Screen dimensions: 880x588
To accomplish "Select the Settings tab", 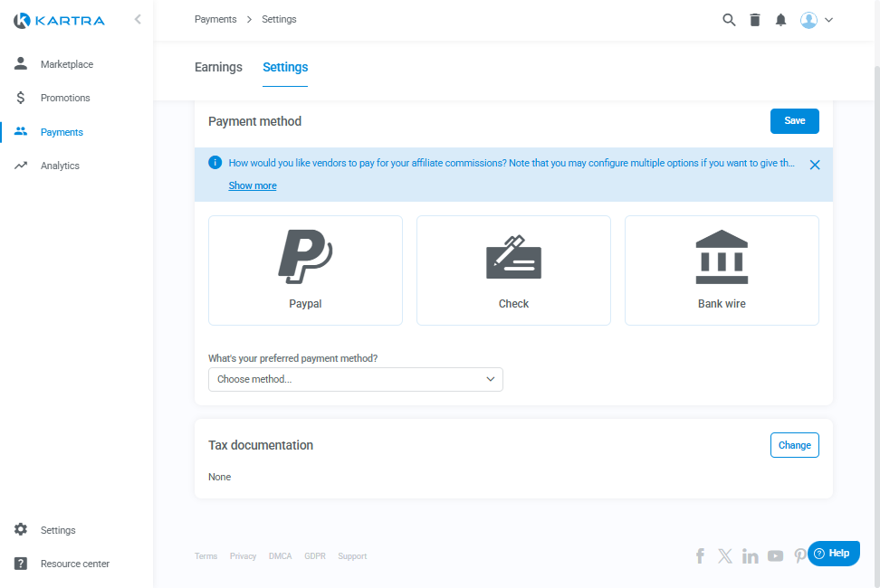I will point(285,67).
